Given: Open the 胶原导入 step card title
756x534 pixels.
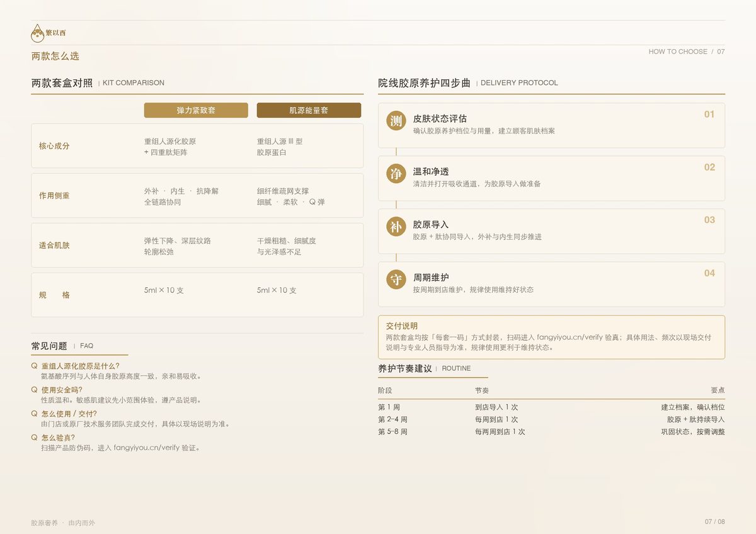Looking at the screenshot, I should click(x=431, y=224).
